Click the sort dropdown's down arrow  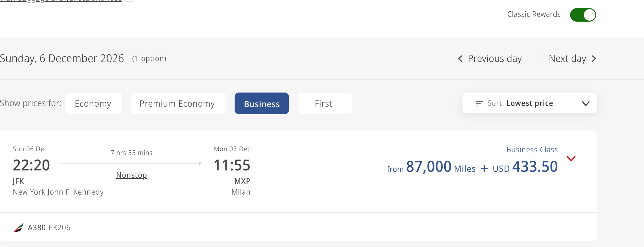(586, 103)
